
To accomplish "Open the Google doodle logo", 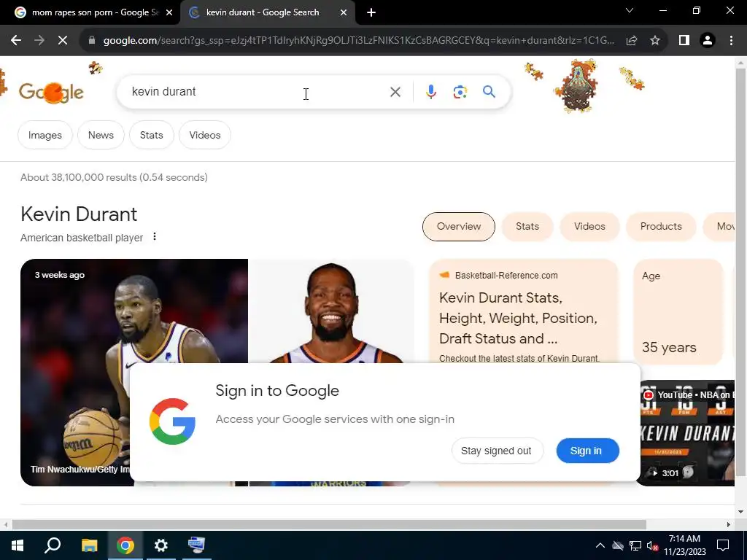I will [51, 93].
